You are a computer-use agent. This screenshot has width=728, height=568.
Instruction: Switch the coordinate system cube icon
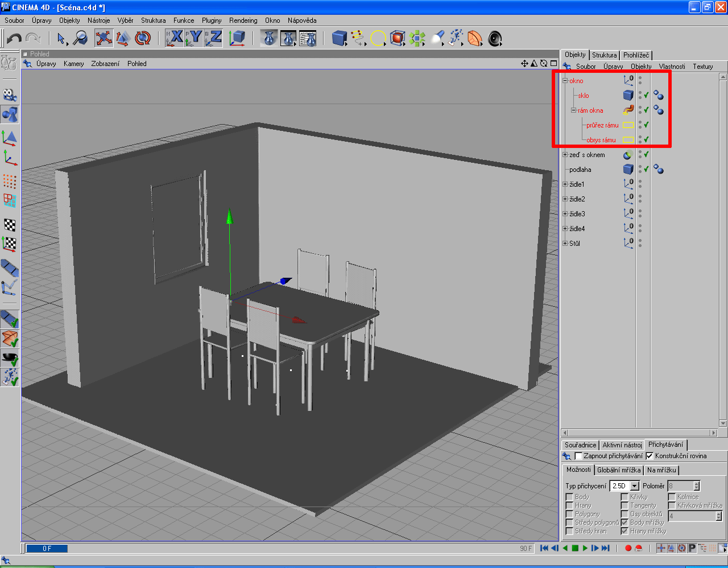[x=237, y=38]
